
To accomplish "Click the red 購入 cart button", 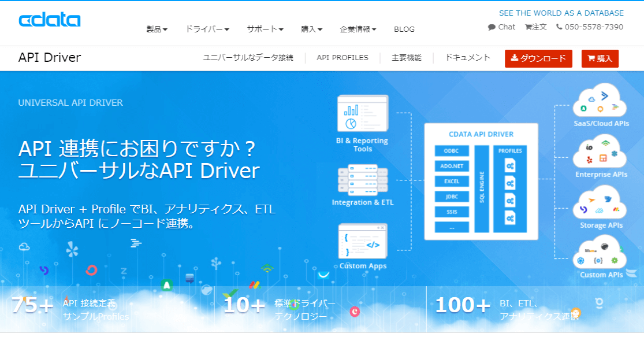I will 600,58.
